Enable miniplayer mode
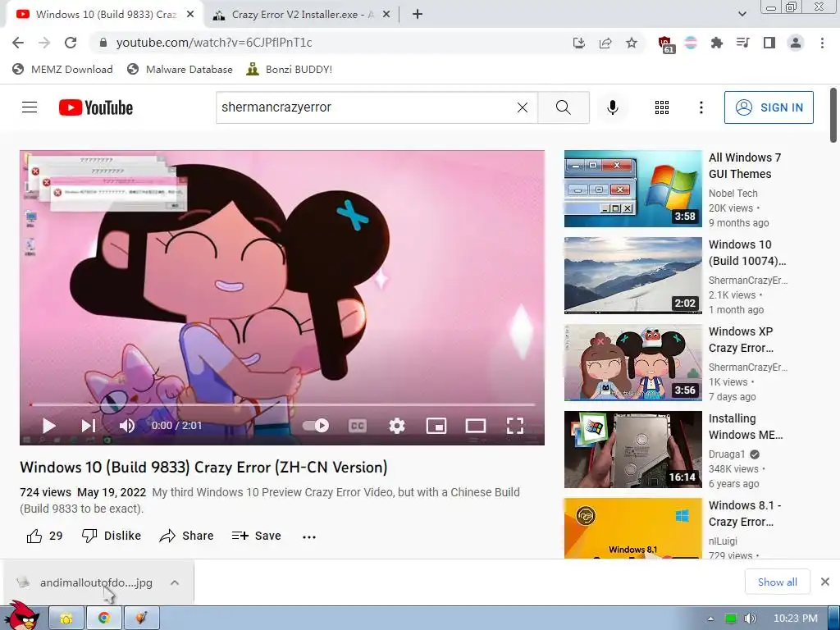The width and height of the screenshot is (840, 630). pos(436,426)
